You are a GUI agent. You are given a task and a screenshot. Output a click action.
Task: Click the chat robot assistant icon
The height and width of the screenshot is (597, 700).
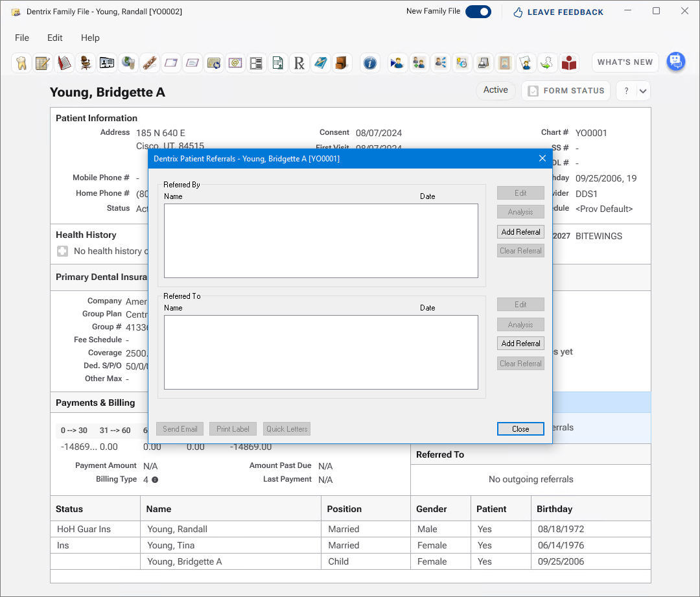pyautogui.click(x=676, y=62)
